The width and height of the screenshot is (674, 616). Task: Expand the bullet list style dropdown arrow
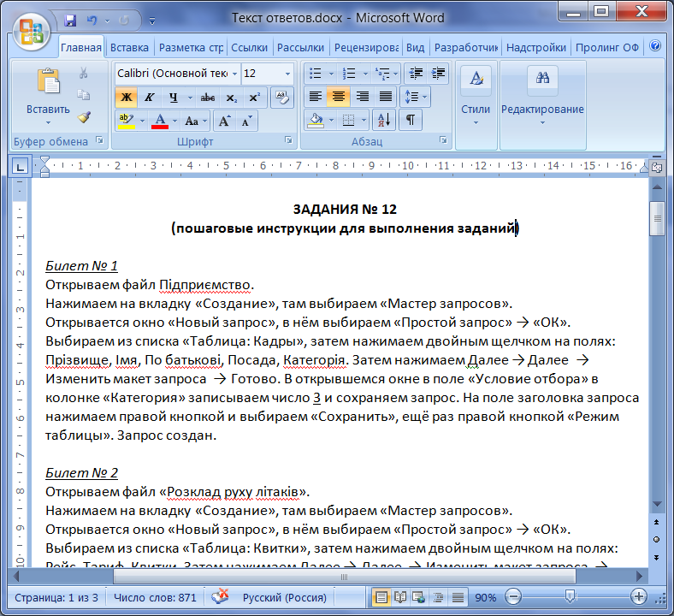click(331, 74)
